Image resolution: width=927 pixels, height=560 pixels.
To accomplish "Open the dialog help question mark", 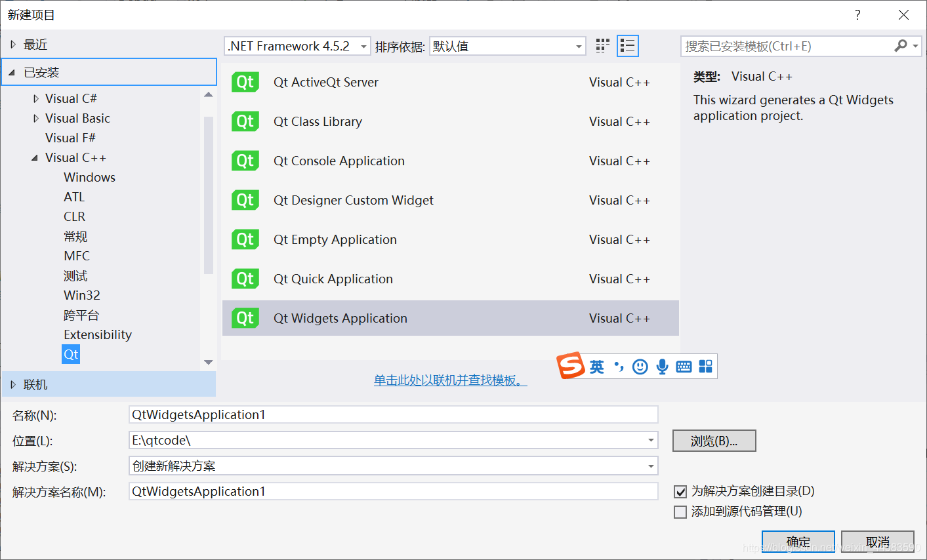I will pyautogui.click(x=857, y=14).
